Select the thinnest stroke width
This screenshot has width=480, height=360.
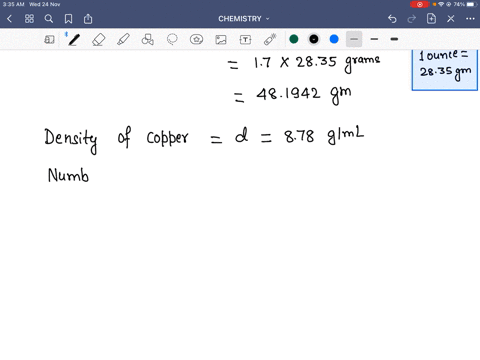354,39
